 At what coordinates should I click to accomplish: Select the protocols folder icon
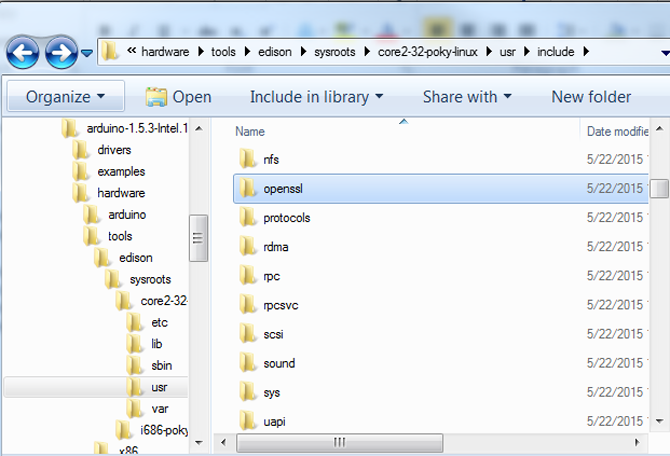[x=247, y=217]
